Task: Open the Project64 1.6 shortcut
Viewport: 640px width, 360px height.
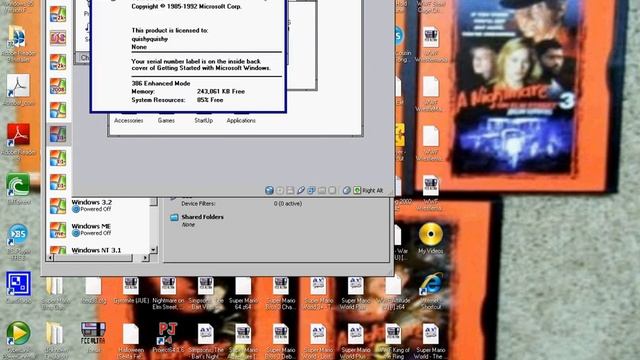Action: tap(168, 337)
